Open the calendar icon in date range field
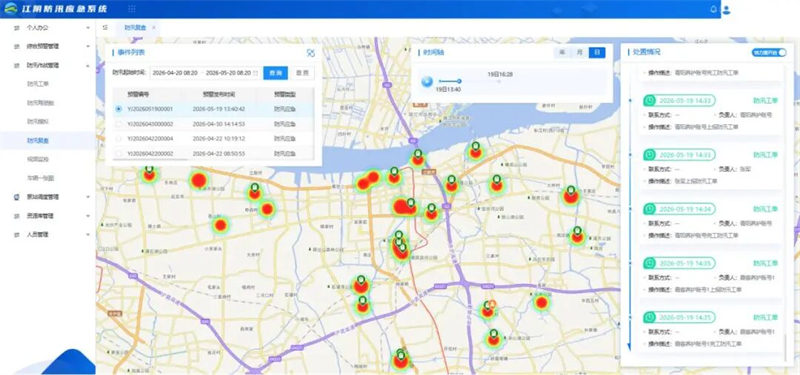 (x=256, y=73)
